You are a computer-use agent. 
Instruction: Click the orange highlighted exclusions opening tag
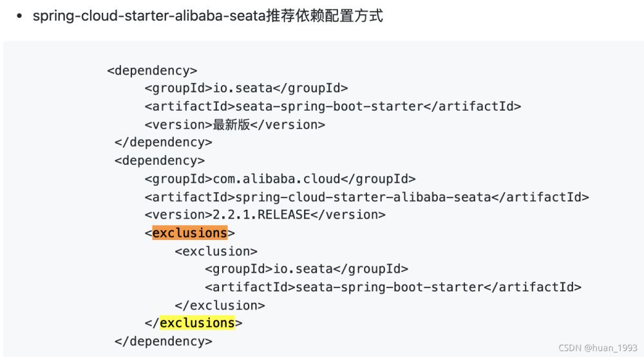click(189, 233)
